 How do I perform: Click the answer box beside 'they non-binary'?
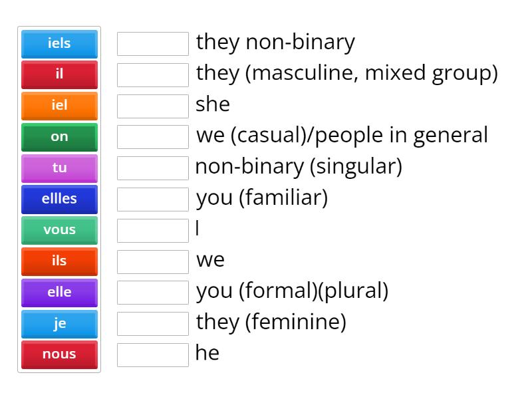[153, 44]
